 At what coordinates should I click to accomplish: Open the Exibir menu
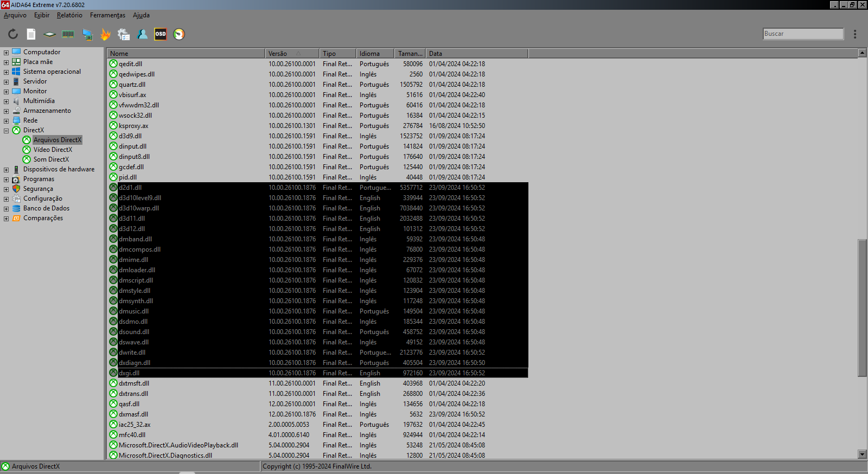42,15
